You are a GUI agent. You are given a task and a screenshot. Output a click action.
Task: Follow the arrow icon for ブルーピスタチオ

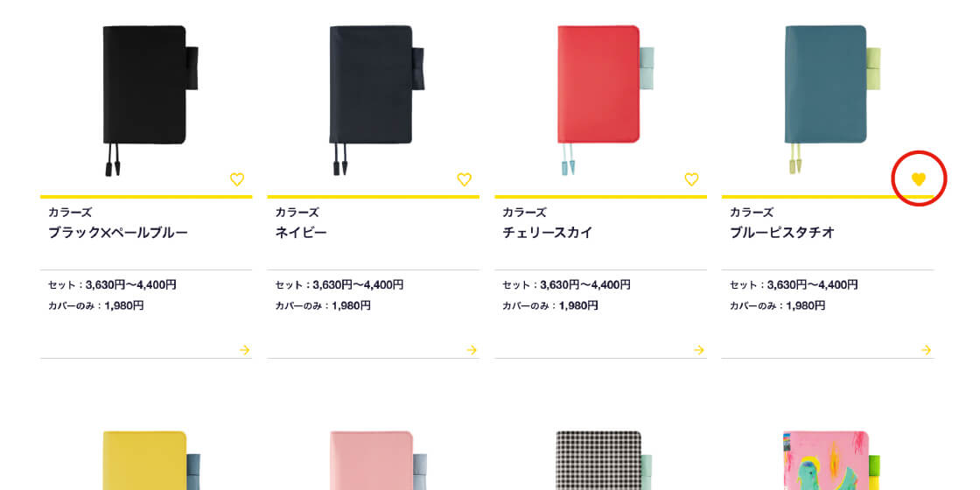[x=927, y=350]
